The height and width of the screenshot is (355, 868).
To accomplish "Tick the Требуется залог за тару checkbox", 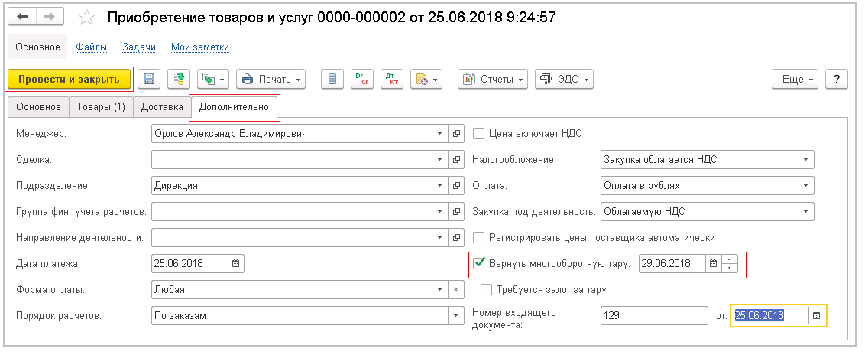I will [485, 289].
